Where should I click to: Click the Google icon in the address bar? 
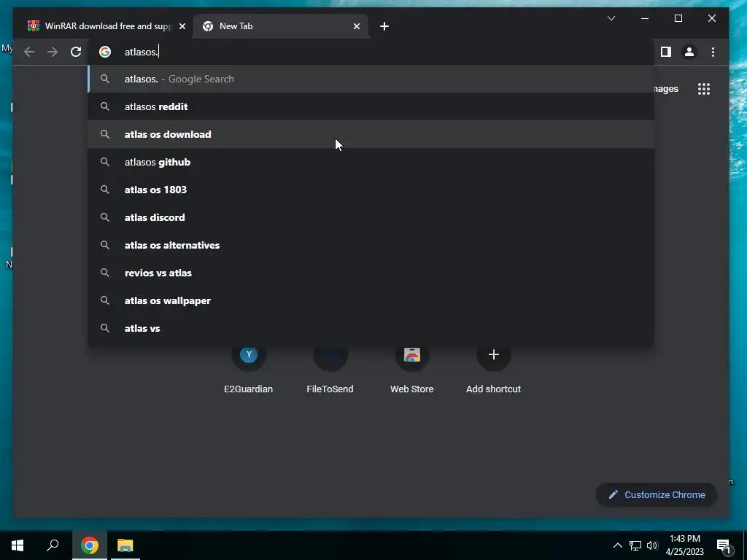click(x=105, y=52)
